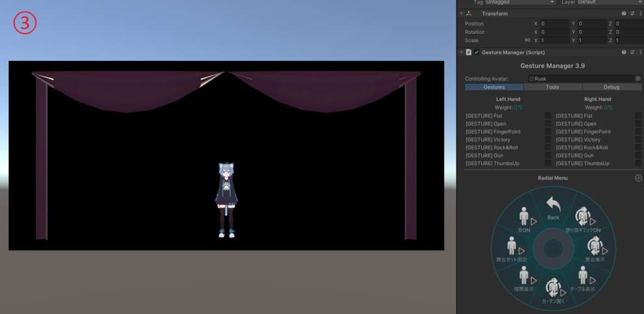Image resolution: width=644 pixels, height=314 pixels.
Task: Toggle the Scale constrain-proportions link icon
Action: [x=528, y=40]
